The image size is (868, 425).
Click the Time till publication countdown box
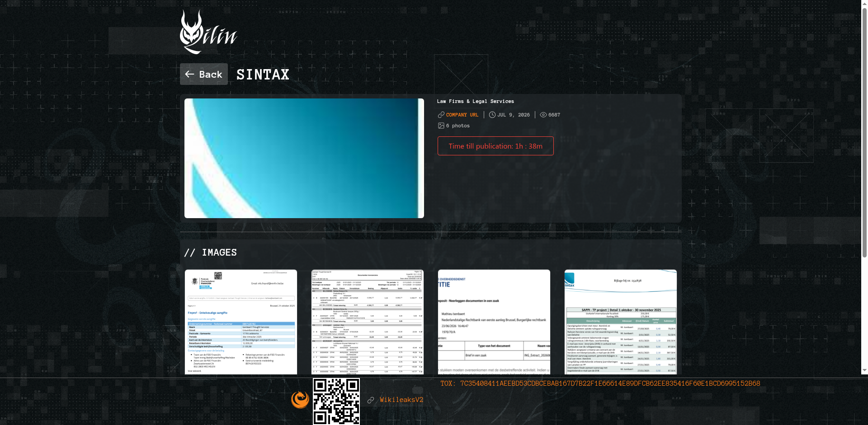pyautogui.click(x=495, y=146)
